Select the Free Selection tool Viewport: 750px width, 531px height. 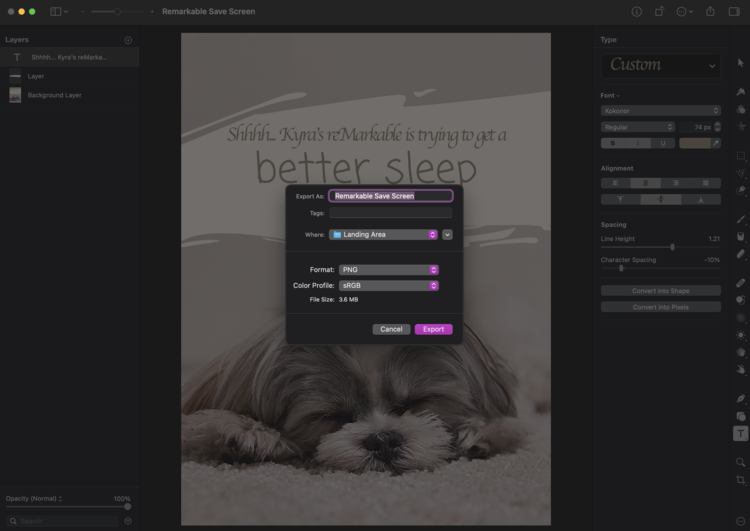[x=740, y=173]
